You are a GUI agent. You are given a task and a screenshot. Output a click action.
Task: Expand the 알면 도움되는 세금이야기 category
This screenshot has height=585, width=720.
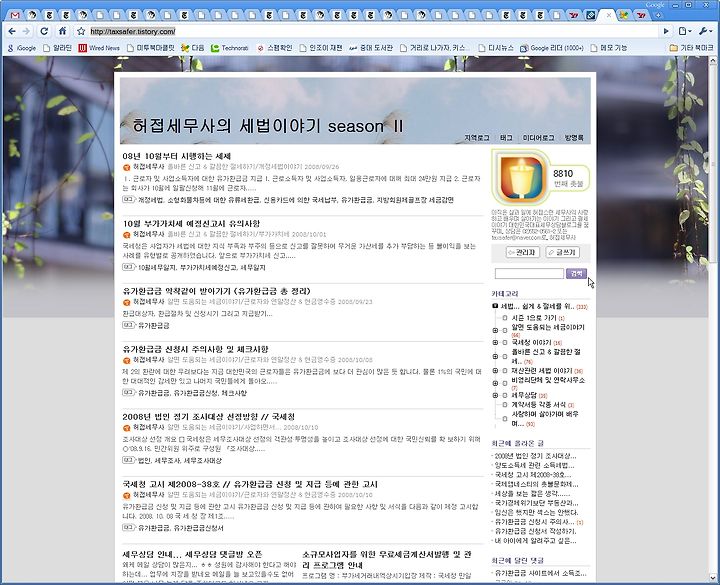(495, 330)
